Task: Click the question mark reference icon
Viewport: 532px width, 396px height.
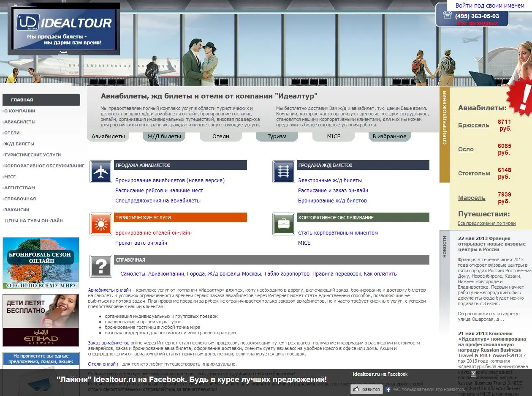Action: [101, 266]
